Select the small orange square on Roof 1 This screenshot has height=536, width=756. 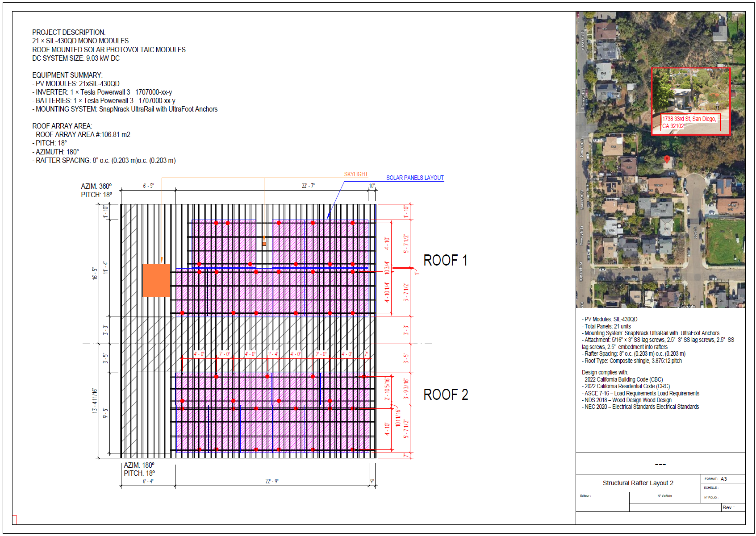coord(264,244)
